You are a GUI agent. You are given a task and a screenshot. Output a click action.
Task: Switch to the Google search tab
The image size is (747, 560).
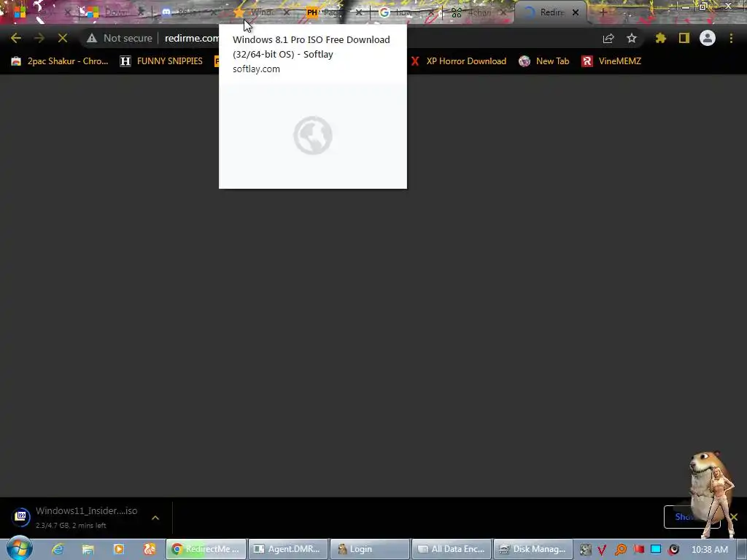pyautogui.click(x=407, y=12)
